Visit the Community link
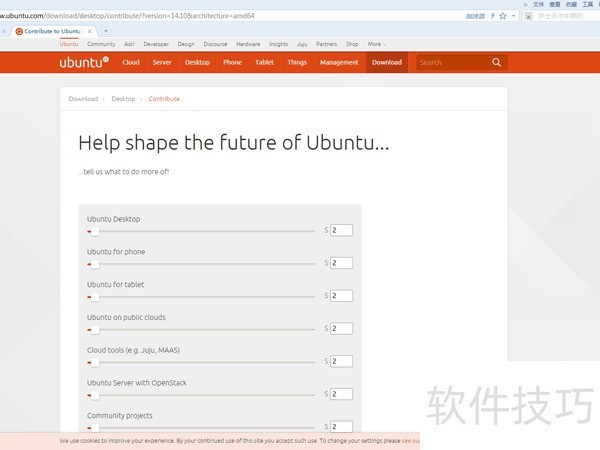This screenshot has width=600, height=450. pyautogui.click(x=101, y=44)
